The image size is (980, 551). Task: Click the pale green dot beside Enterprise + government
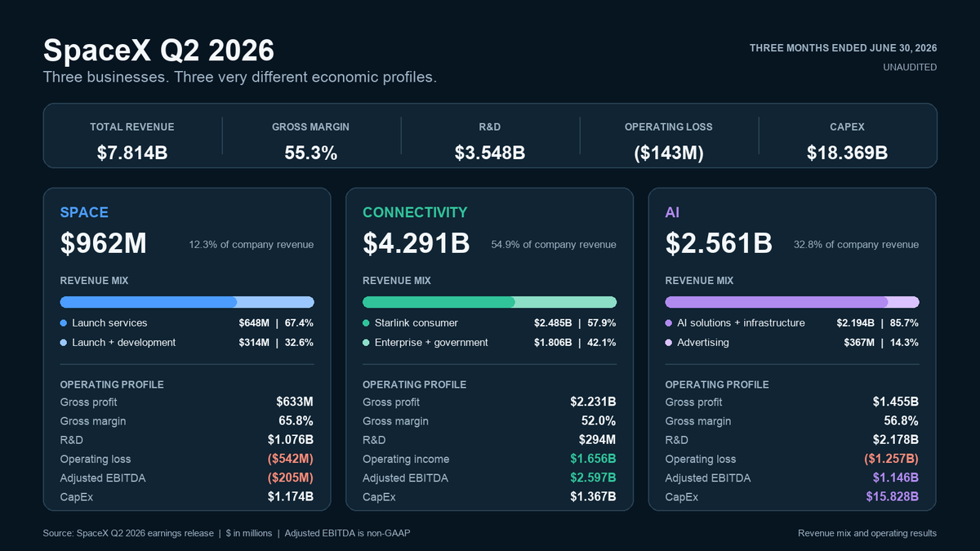(367, 343)
